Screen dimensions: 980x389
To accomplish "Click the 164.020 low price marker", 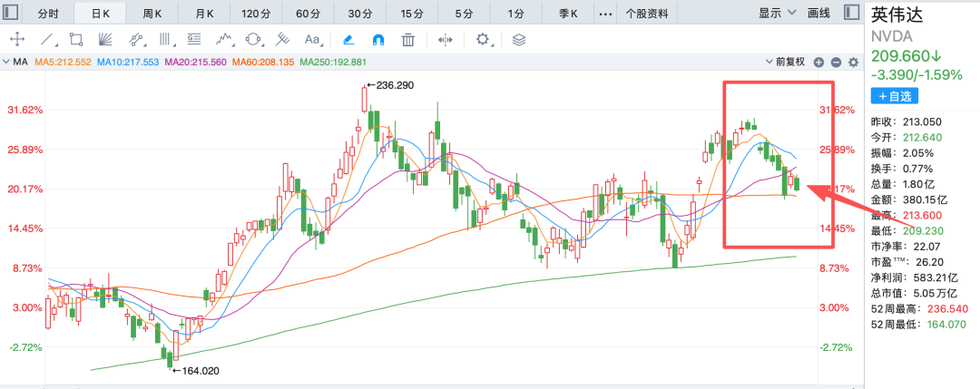I will tap(196, 371).
